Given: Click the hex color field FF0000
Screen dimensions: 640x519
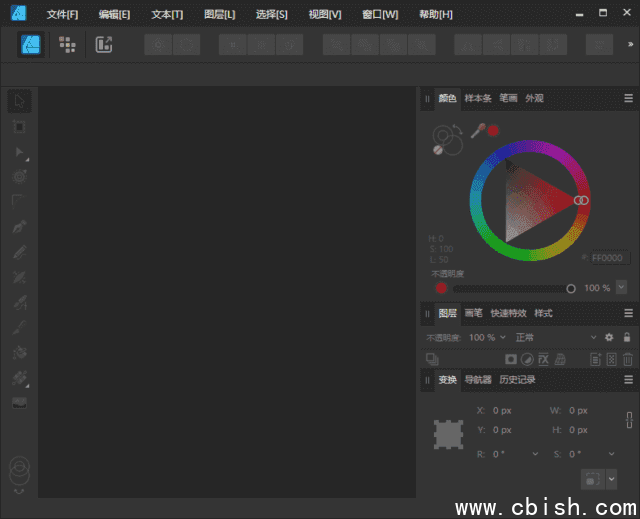Looking at the screenshot, I should pos(610,258).
